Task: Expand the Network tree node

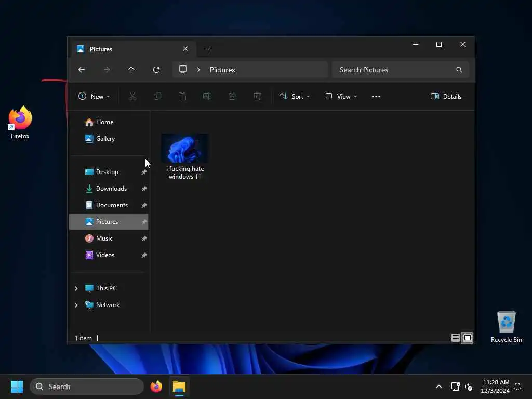Action: (x=76, y=305)
